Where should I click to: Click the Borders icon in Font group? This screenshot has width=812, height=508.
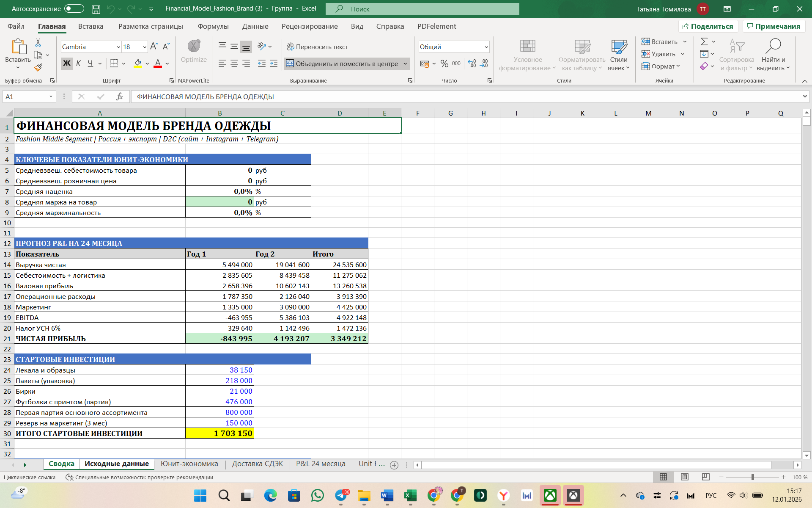coord(114,63)
